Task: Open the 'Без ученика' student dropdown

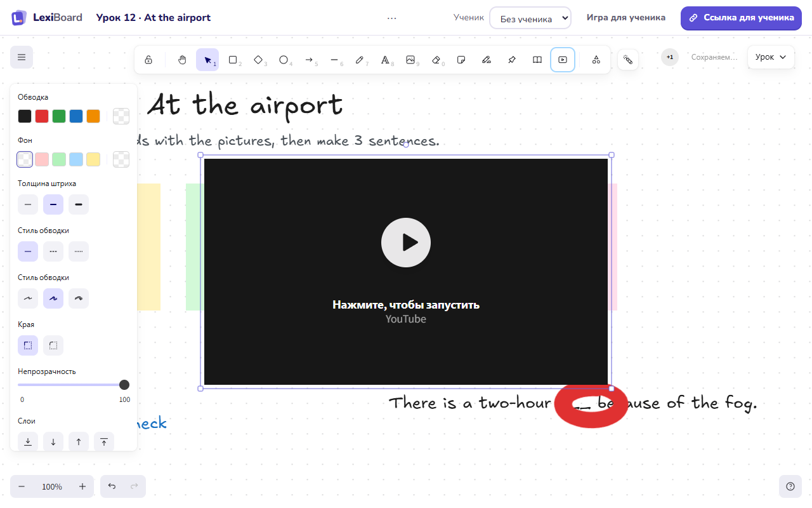Action: 530,18
